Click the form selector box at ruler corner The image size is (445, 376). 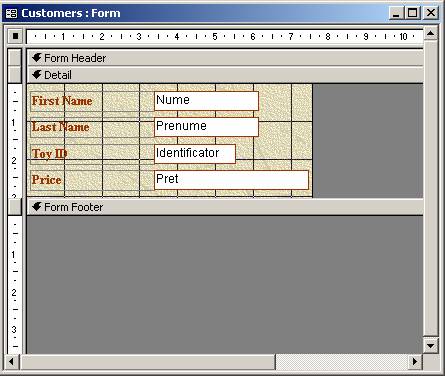(x=15, y=36)
